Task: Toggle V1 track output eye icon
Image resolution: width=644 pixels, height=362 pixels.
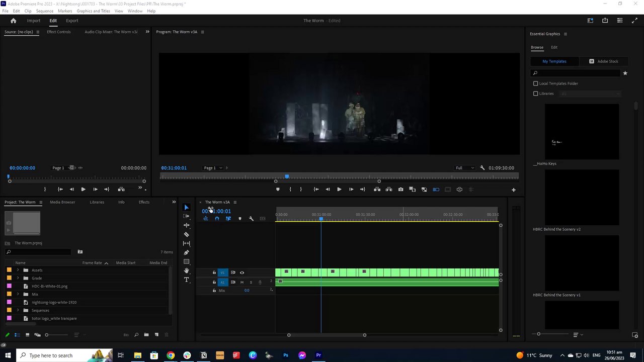Action: tap(242, 273)
